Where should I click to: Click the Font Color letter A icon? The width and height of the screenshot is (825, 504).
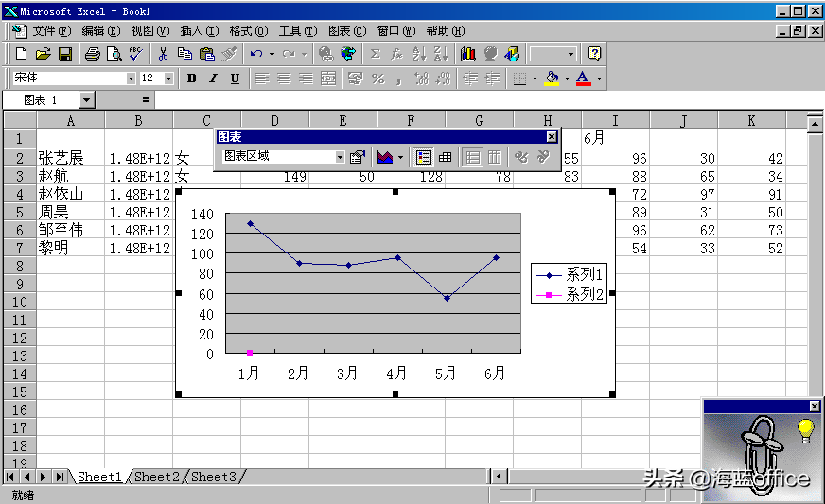coord(583,78)
